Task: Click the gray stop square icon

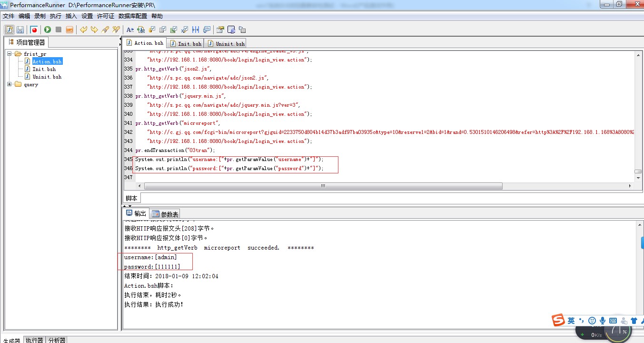Action: [59, 30]
